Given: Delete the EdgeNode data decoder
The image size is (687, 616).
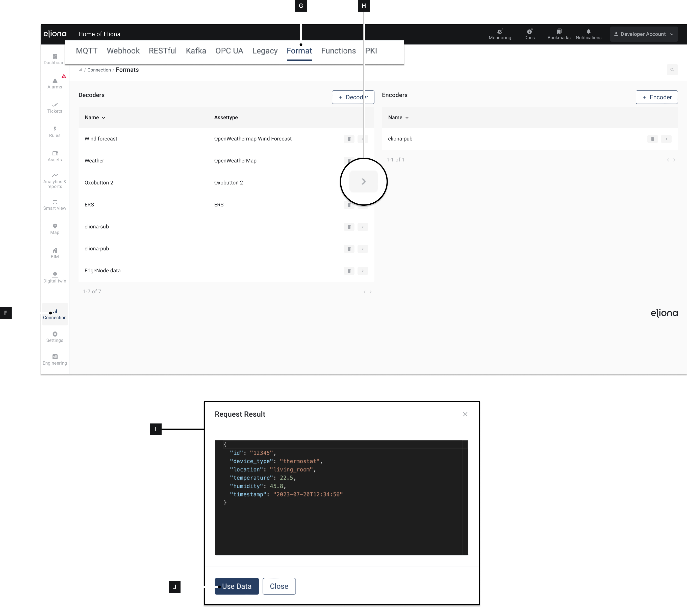Looking at the screenshot, I should 349,271.
